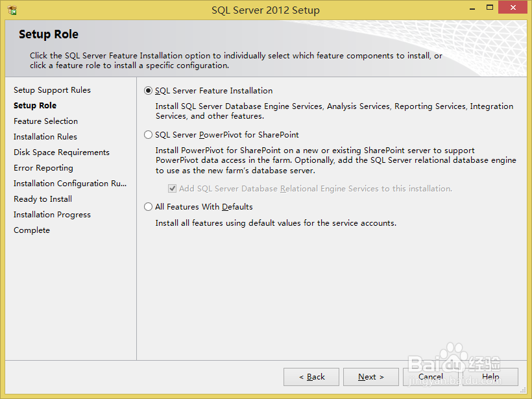Open the Error Reporting step
The width and height of the screenshot is (532, 399).
click(43, 167)
